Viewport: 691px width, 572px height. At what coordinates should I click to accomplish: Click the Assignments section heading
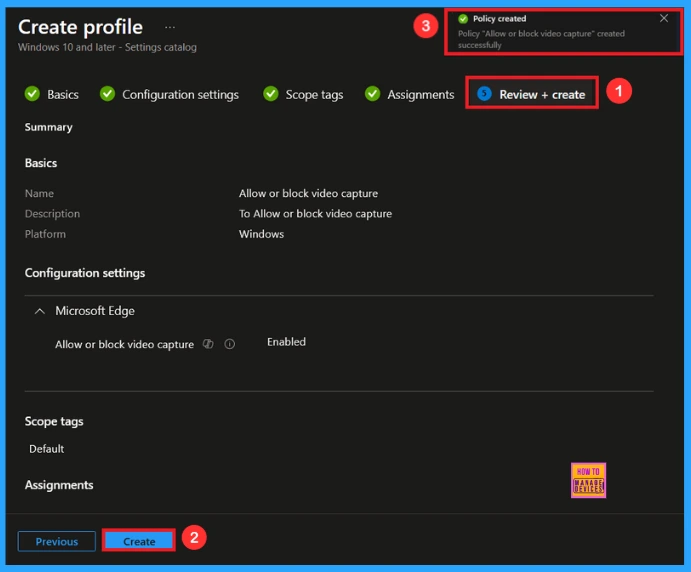(59, 485)
